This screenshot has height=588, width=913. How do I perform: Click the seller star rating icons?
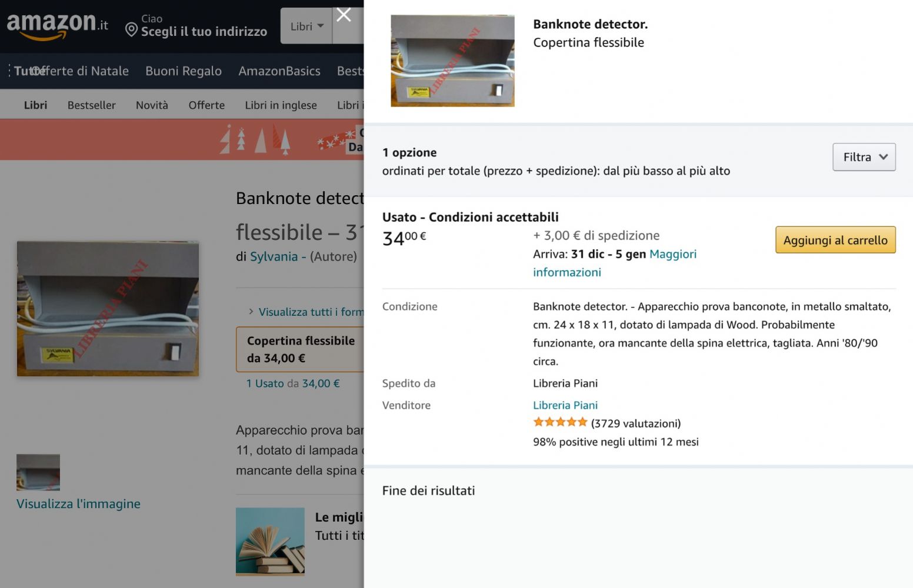560,422
